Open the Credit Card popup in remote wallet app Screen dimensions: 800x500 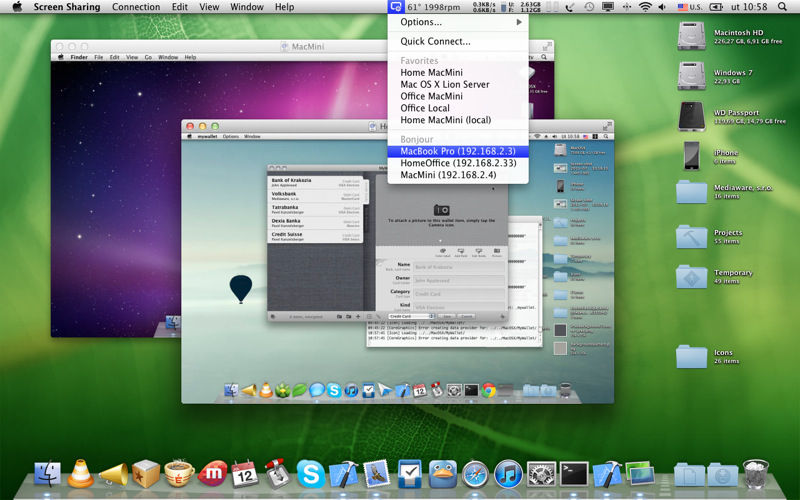pos(411,316)
